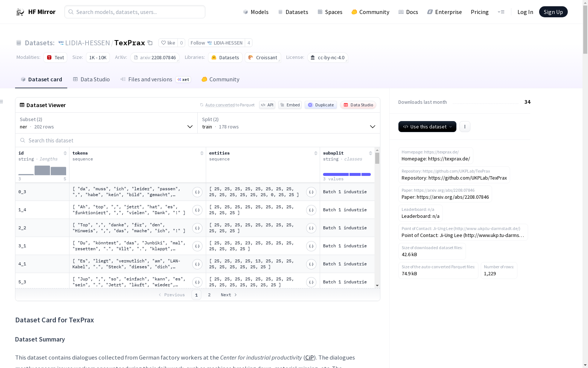Expand tokens cell for row 2_2
Viewport: 588px width, 368px height.
tap(197, 228)
